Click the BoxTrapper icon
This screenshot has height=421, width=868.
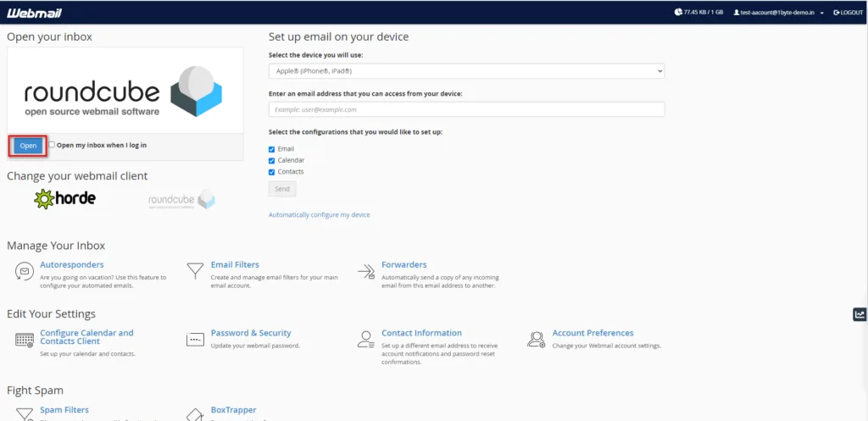(x=195, y=414)
